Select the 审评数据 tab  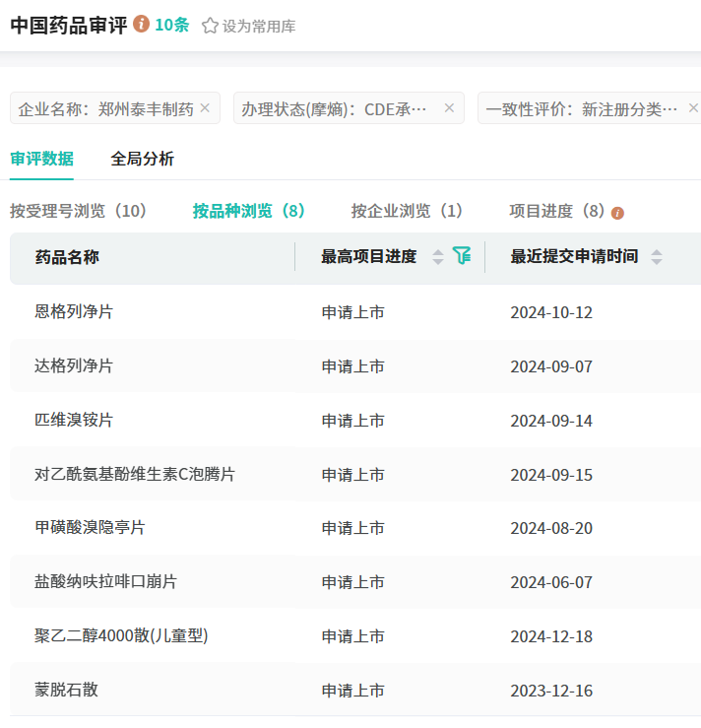[41, 159]
